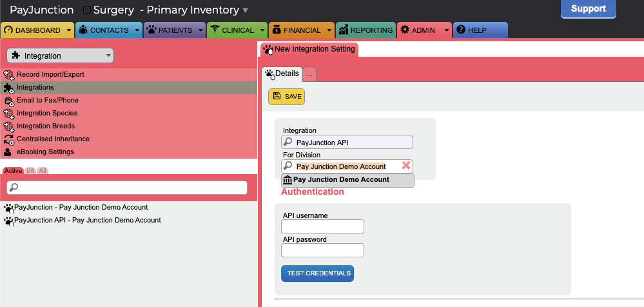Screen dimensions: 644x307
Task: Click paw icon beside PayJunction API record
Action: [x=9, y=221]
